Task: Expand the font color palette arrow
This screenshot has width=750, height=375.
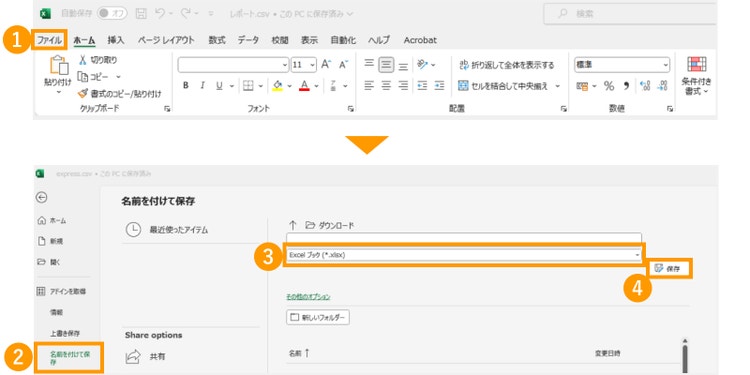Action: click(316, 86)
